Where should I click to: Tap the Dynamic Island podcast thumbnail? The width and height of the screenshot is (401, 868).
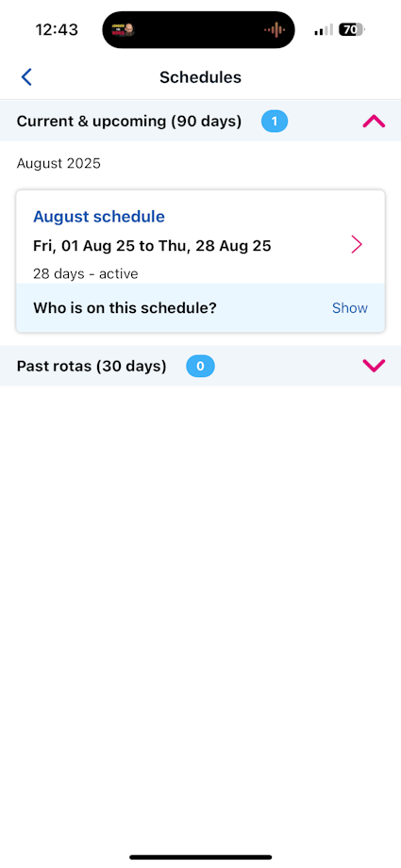click(123, 29)
